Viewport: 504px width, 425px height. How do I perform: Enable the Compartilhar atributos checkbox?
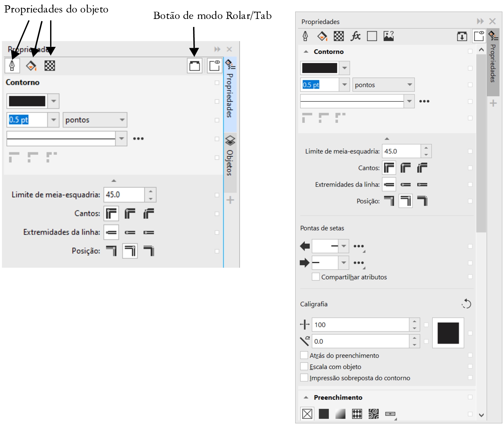point(316,277)
